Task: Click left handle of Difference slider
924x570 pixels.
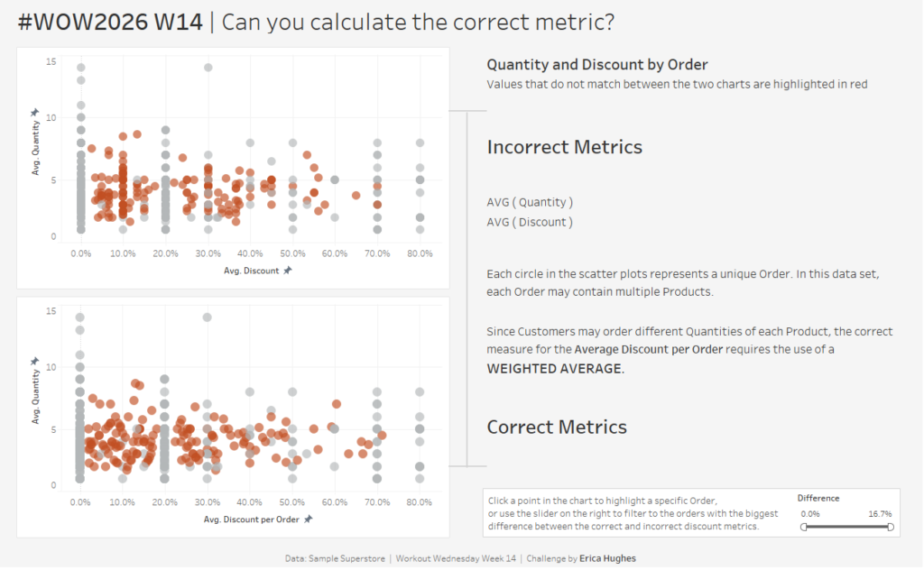Action: tap(803, 527)
